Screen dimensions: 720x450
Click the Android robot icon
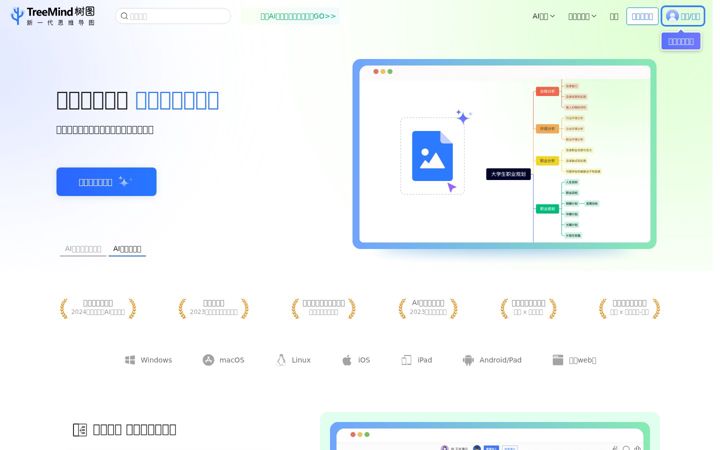pos(468,360)
